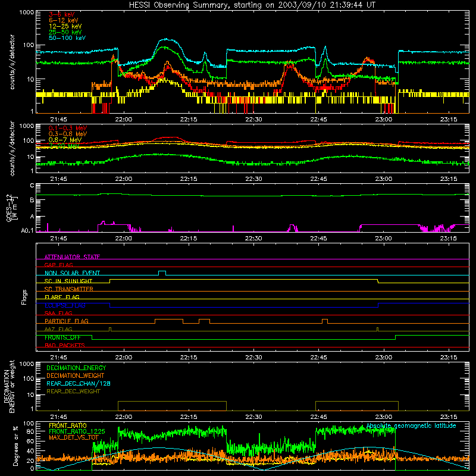Click the FLARE_FLAG label
Image resolution: width=476 pixels, height=476 pixels.
pyautogui.click(x=62, y=297)
